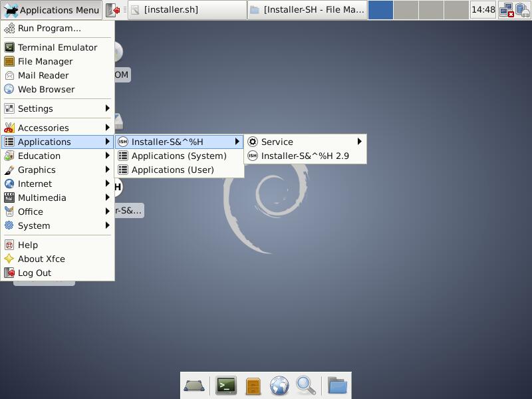532x399 pixels.
Task: Open the Run Program... dialog
Action: [57, 28]
